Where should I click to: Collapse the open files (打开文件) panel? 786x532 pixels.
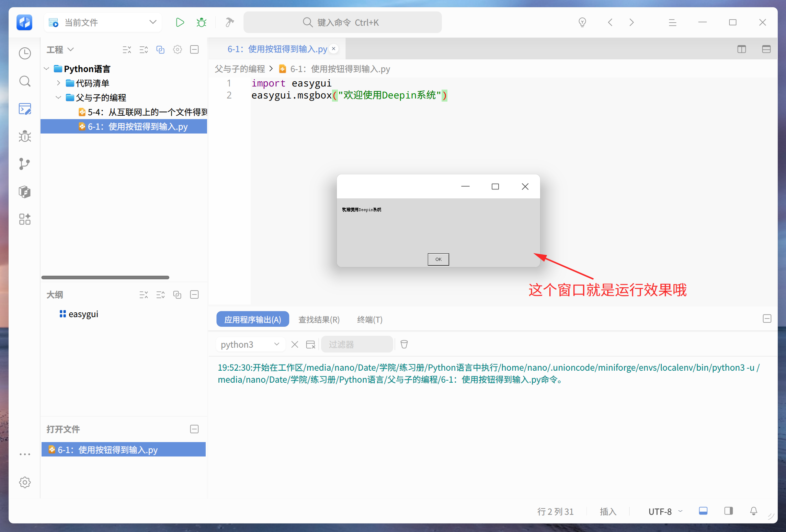point(194,429)
